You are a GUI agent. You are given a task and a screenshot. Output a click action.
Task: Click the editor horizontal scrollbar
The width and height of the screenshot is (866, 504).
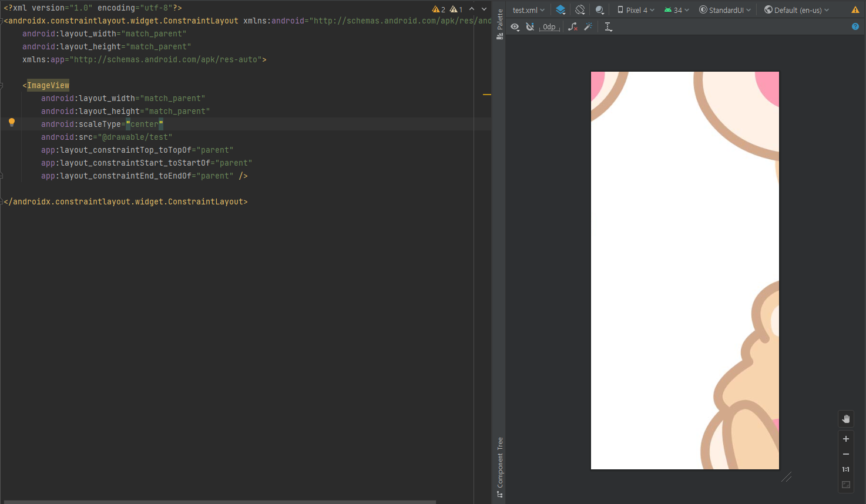coord(220,502)
